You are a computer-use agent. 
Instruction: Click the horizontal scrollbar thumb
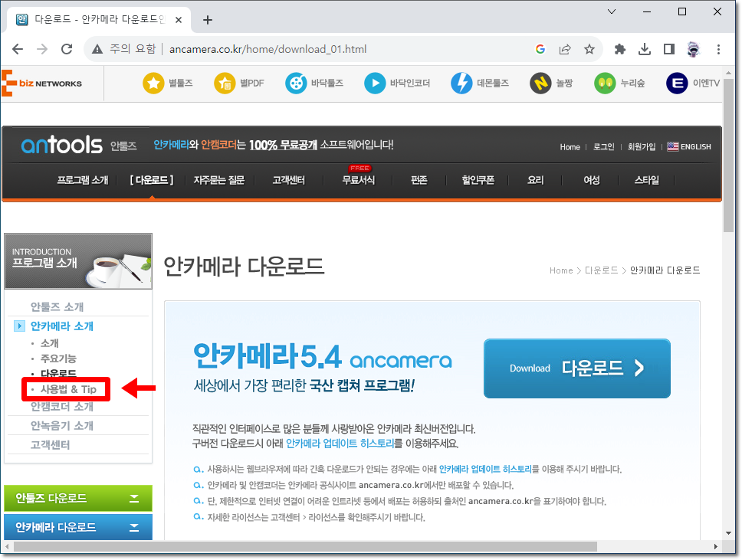(x=305, y=547)
